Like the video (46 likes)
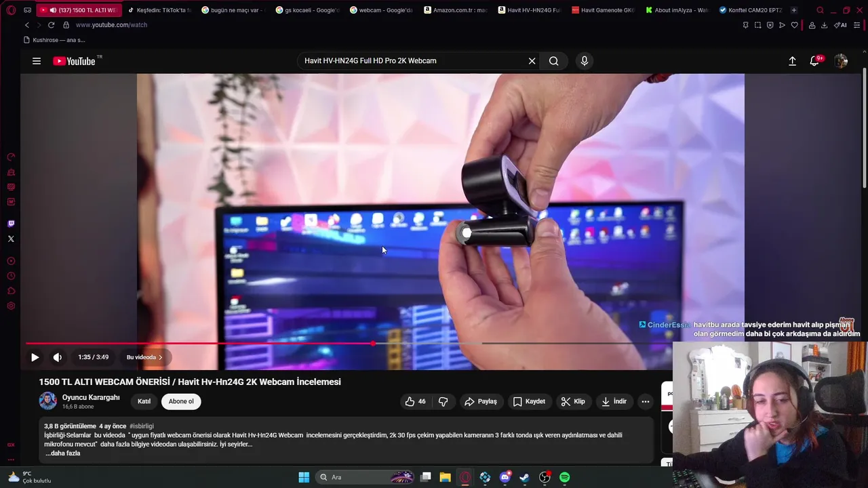This screenshot has width=868, height=488. [x=415, y=401]
